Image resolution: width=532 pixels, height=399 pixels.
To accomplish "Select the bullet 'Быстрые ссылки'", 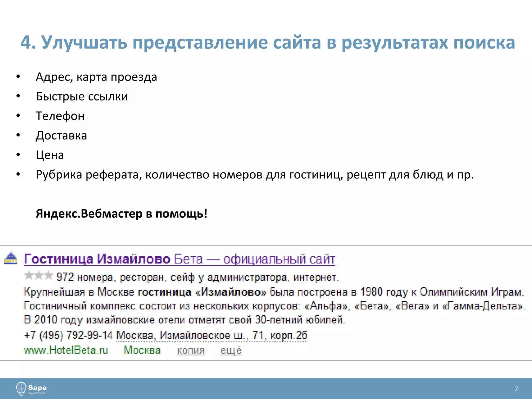I will click(82, 97).
